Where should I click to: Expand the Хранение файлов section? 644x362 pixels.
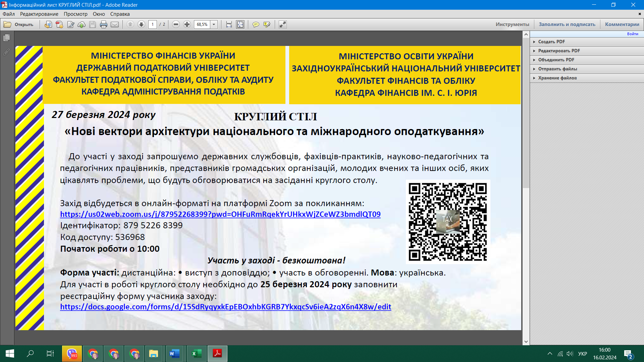pyautogui.click(x=586, y=78)
